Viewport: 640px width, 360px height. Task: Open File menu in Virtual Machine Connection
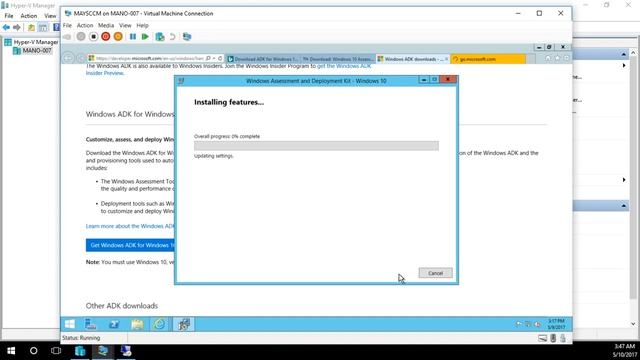point(67,25)
